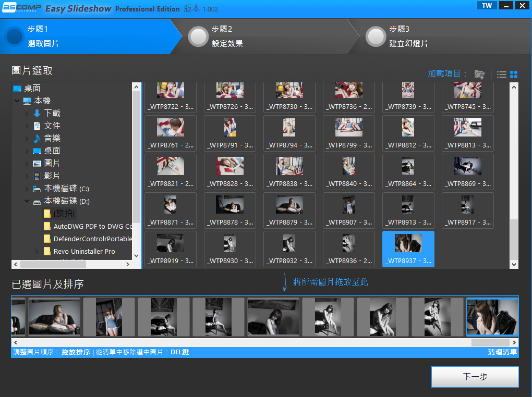Viewport: 532px width, 397px height.
Task: Expand the 圖片 folder node
Action: 27,164
